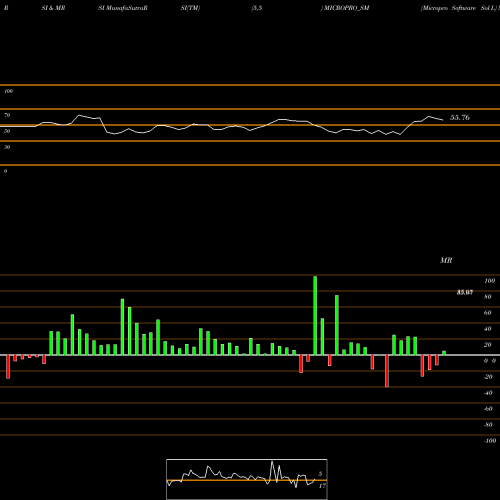The width and height of the screenshot is (500, 500).
Task: Click the white RSI line endpoint near 55.76
Action: pyautogui.click(x=443, y=120)
